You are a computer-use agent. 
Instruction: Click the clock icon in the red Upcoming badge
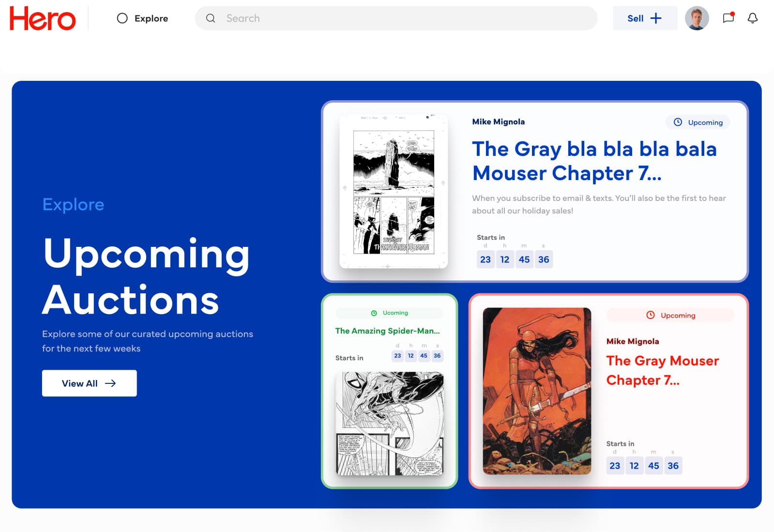pyautogui.click(x=651, y=315)
